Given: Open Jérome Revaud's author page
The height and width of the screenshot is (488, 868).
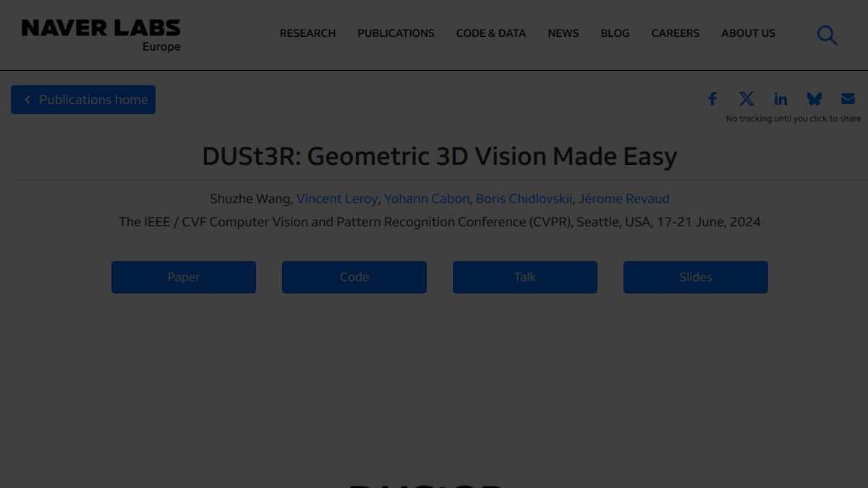Looking at the screenshot, I should pos(624,199).
